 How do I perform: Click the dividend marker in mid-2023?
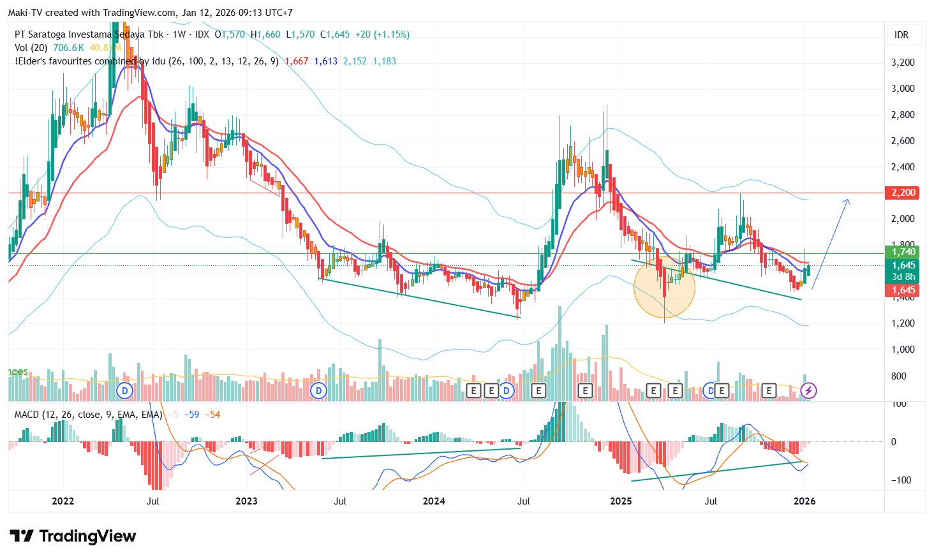coord(318,390)
